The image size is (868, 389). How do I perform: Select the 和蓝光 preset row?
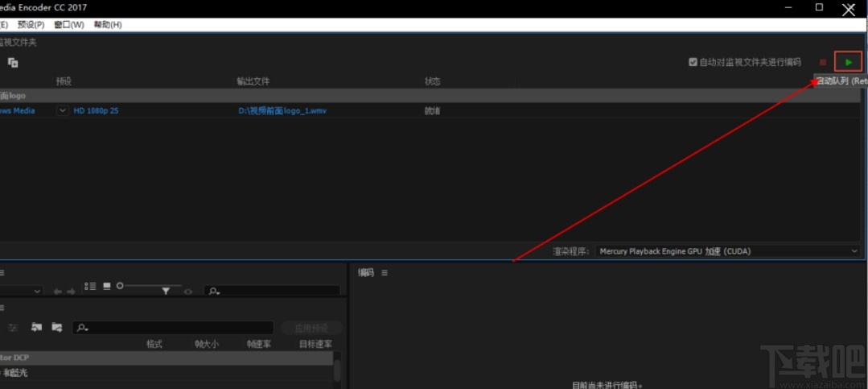pyautogui.click(x=166, y=373)
